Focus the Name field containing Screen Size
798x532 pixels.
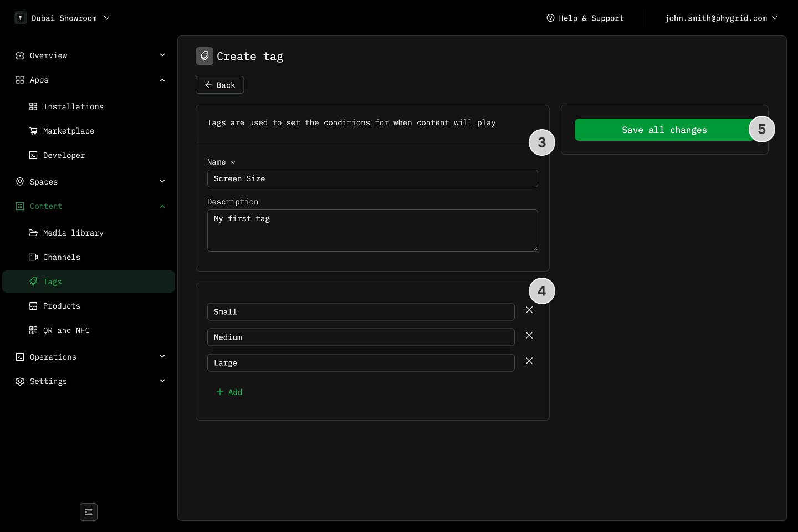coord(372,178)
